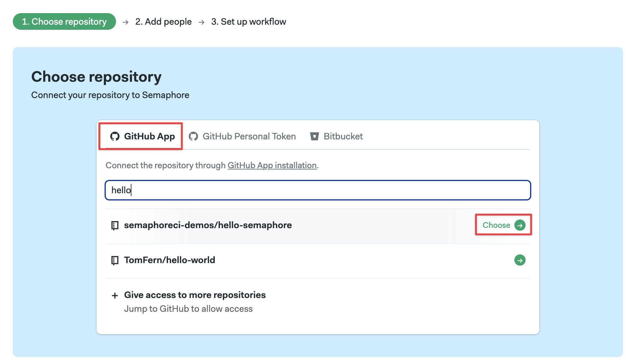632x364 pixels.
Task: Open the GitHub App installation link
Action: [x=272, y=165]
